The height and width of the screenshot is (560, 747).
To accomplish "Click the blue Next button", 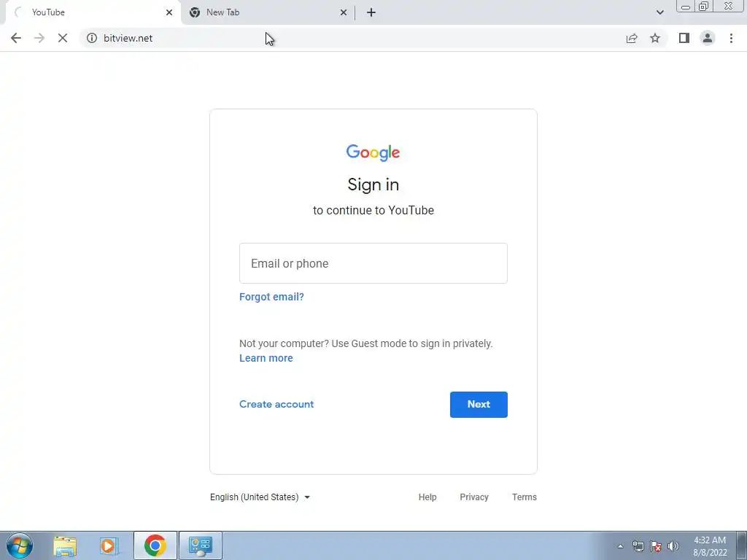I will click(x=479, y=405).
